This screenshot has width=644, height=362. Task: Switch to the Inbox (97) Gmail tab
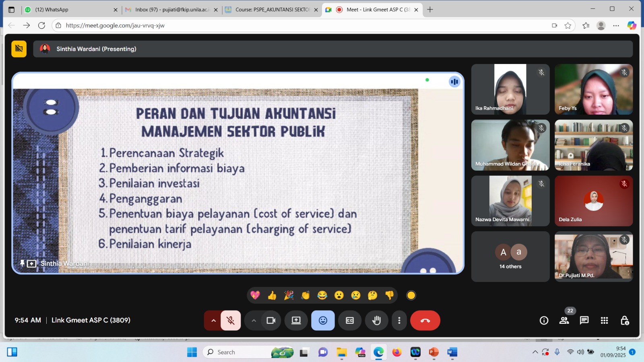pyautogui.click(x=172, y=10)
